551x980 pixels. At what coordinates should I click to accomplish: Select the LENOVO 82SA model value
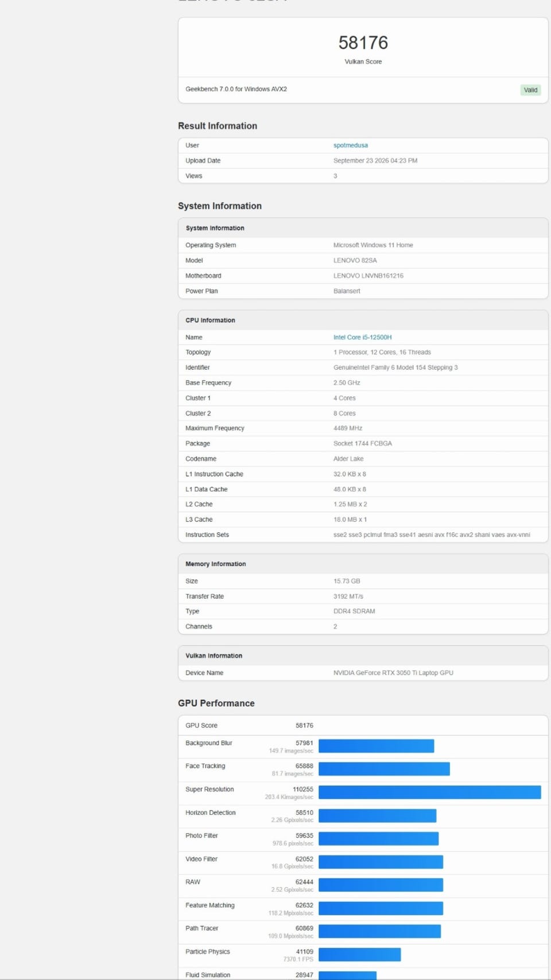pyautogui.click(x=355, y=261)
